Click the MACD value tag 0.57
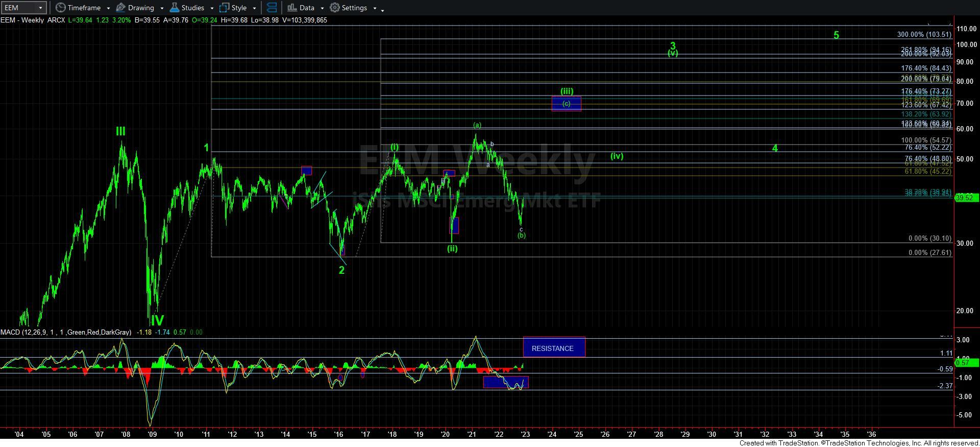The image size is (980, 447). [966, 363]
